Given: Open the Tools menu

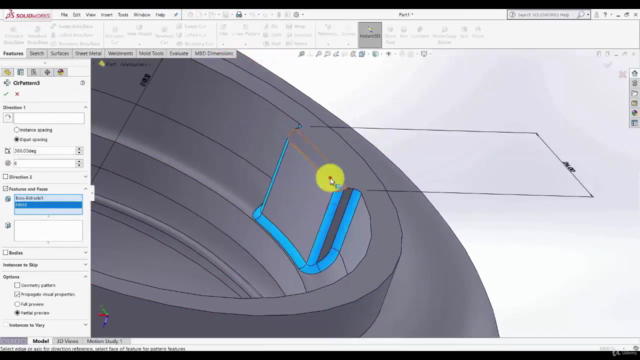Looking at the screenshot, I should coord(123,15).
